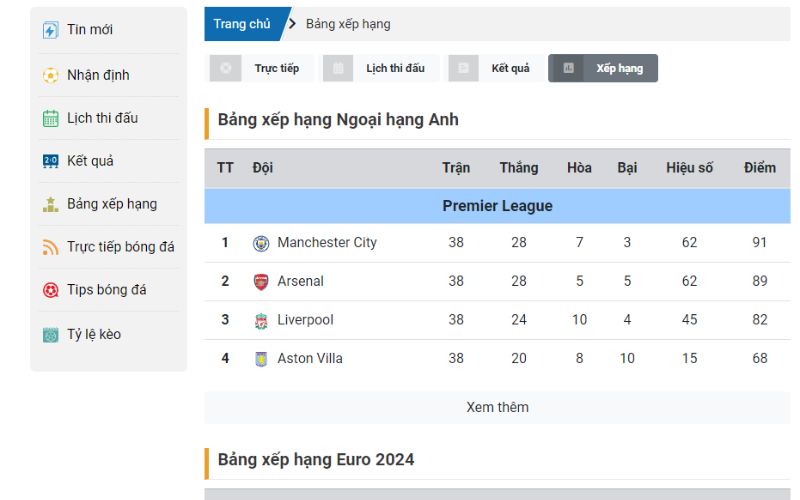This screenshot has height=500, width=800.
Task: Click the Lịch thi đấu tab calendar icon
Action: (338, 68)
